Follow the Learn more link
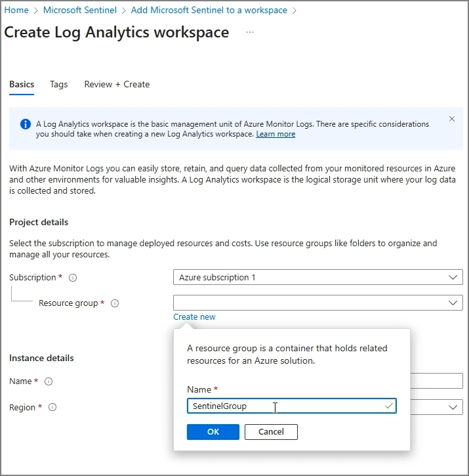 [x=275, y=134]
